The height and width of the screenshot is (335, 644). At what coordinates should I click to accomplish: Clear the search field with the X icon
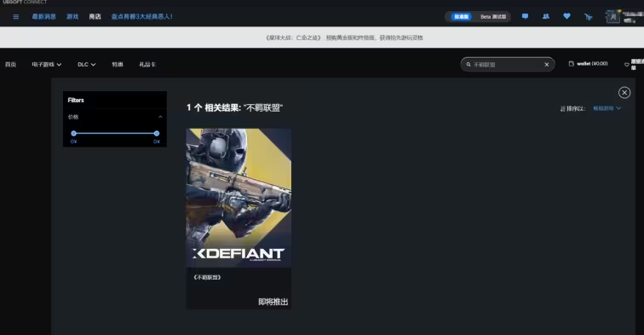pos(547,65)
